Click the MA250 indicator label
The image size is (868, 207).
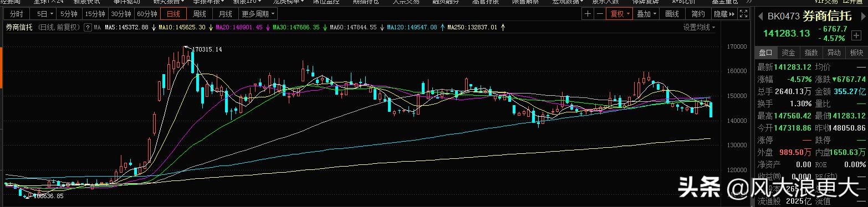click(472, 27)
